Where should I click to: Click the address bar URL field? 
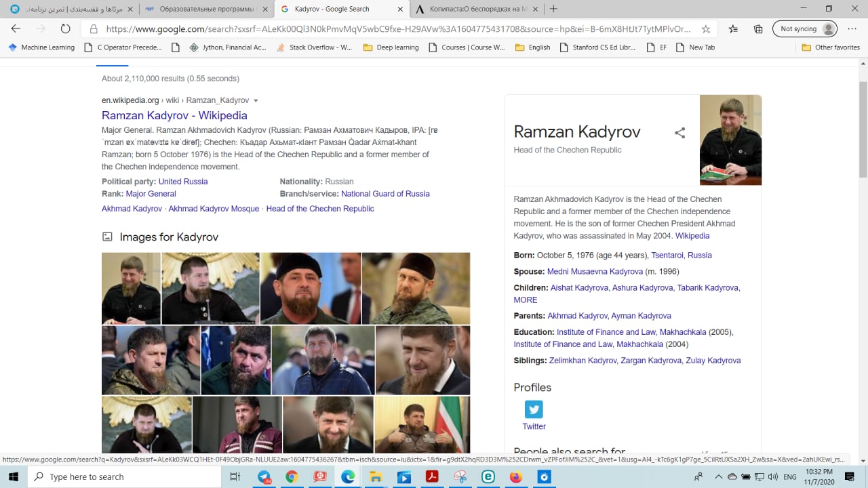(x=399, y=29)
